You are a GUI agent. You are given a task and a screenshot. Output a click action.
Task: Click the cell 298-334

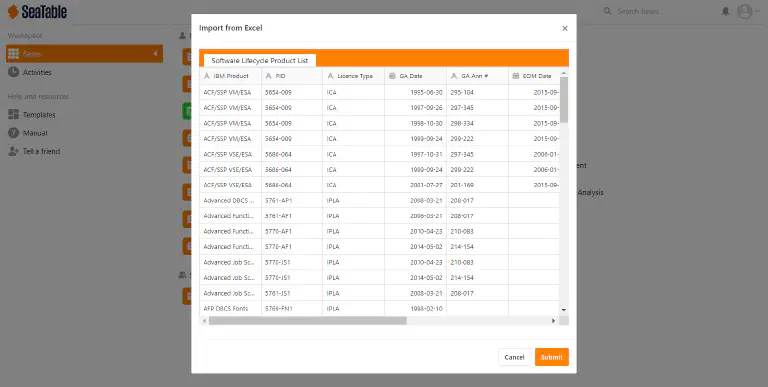[477, 123]
